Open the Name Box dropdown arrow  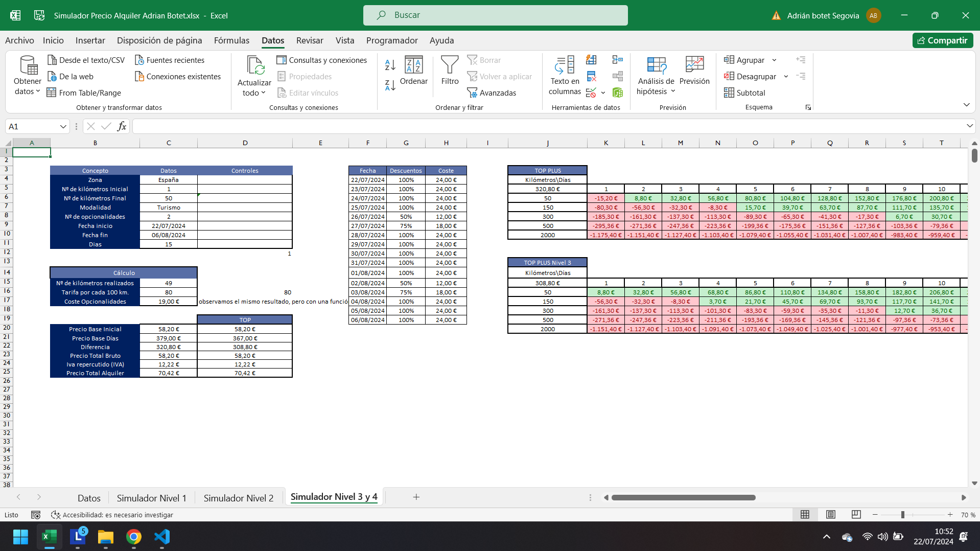pyautogui.click(x=63, y=126)
